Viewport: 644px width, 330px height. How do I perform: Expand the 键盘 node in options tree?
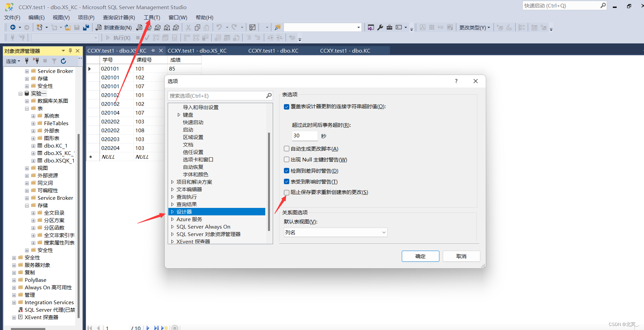[179, 115]
